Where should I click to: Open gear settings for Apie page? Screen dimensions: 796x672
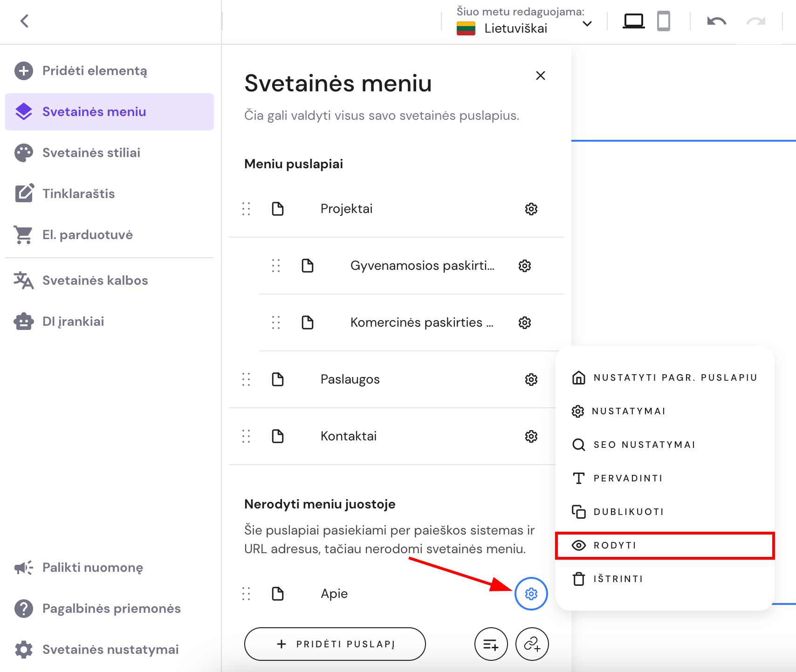pyautogui.click(x=531, y=594)
